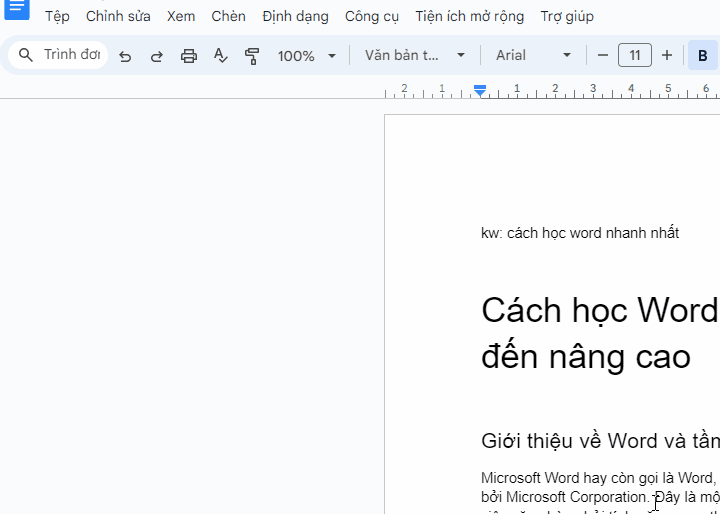The image size is (720, 514).
Task: Open the Tệp menu
Action: click(x=57, y=16)
